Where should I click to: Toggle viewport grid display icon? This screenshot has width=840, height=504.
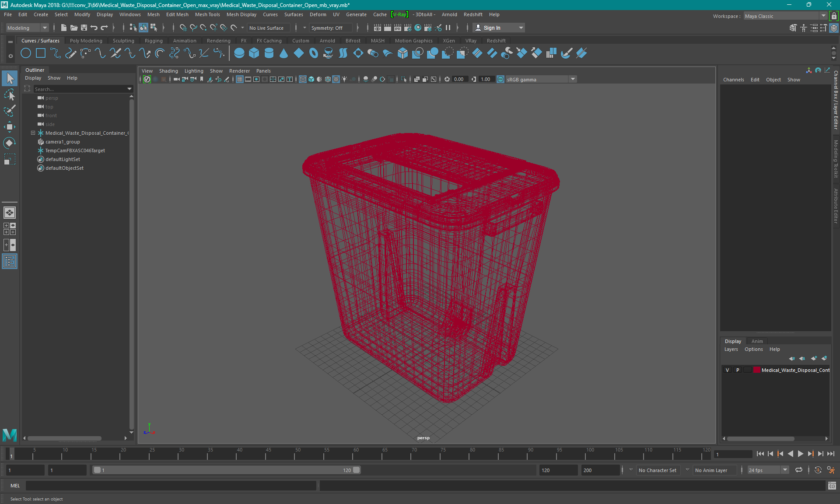pyautogui.click(x=240, y=79)
